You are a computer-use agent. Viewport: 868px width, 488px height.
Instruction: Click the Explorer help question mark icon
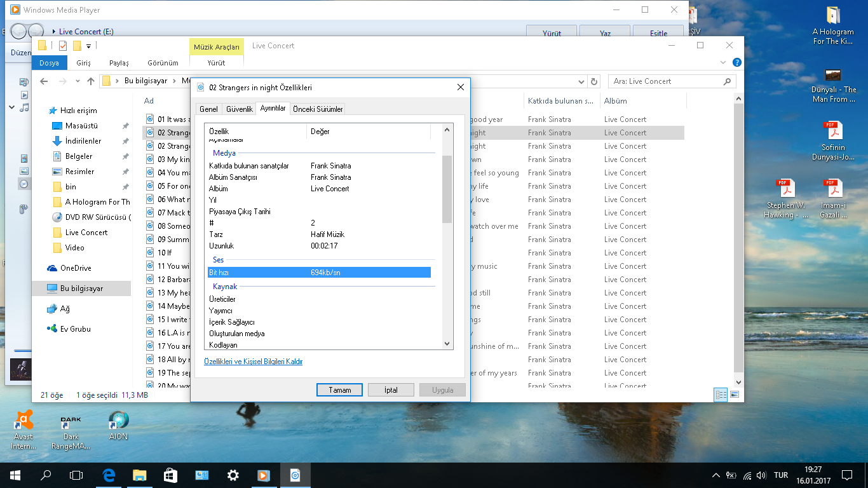(x=736, y=62)
